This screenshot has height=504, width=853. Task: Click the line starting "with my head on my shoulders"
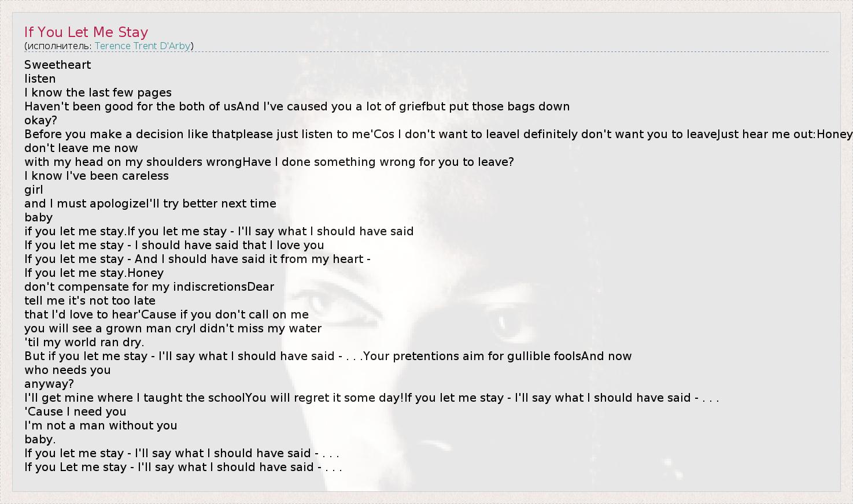pyautogui.click(x=269, y=162)
